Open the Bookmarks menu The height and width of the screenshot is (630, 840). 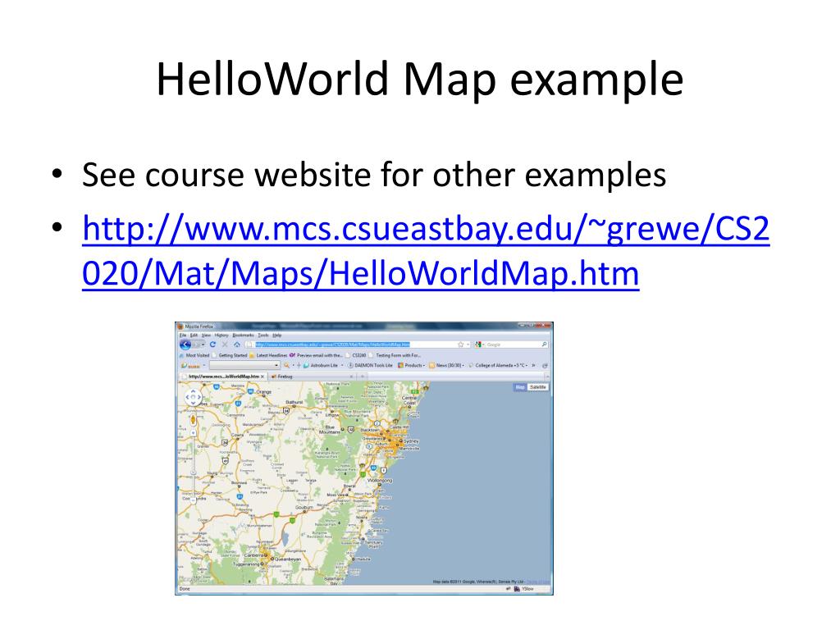pos(243,336)
